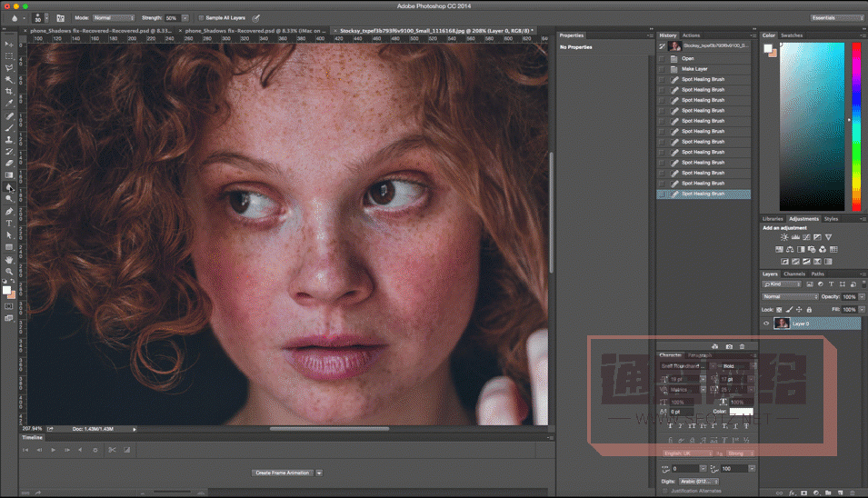868x498 pixels.
Task: Click the Create Frame Animation button
Action: 283,473
